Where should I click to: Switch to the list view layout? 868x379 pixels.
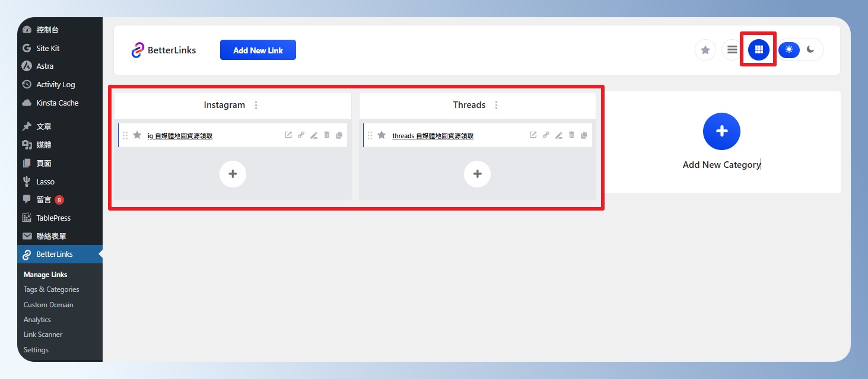click(732, 50)
